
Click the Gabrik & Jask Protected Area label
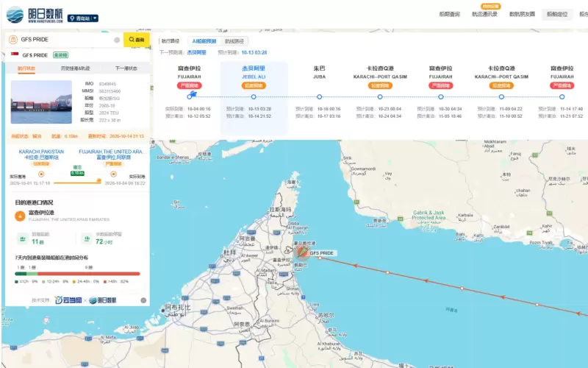[429, 215]
